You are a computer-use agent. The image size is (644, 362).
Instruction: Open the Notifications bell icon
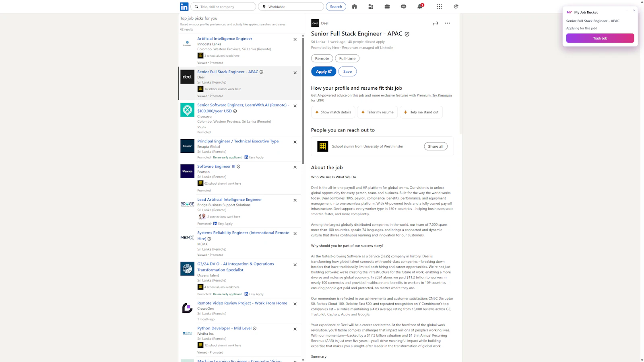420,6
